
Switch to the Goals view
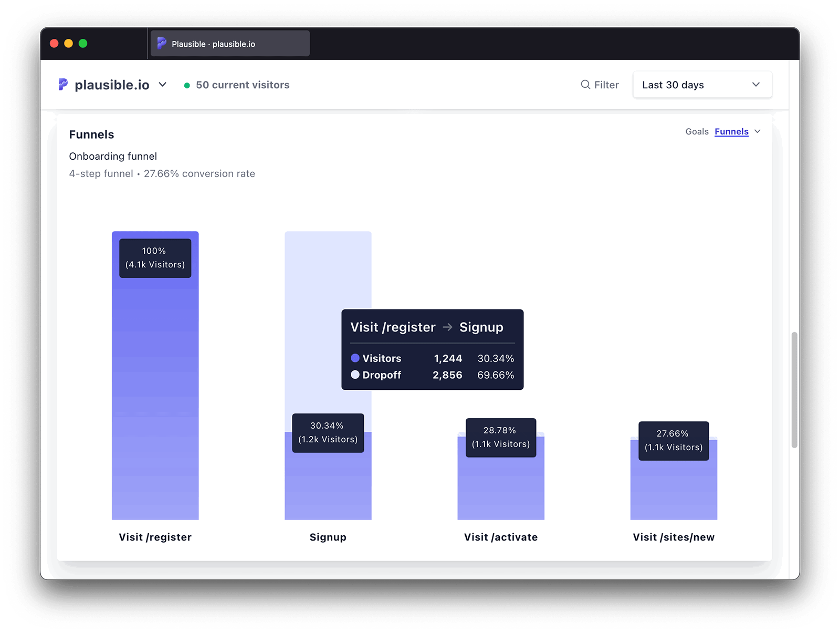697,132
